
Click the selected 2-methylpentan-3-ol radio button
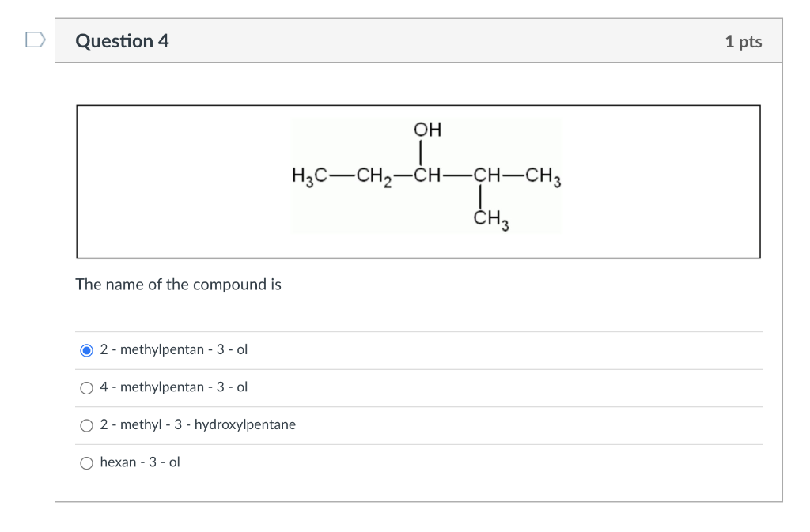[x=86, y=349]
